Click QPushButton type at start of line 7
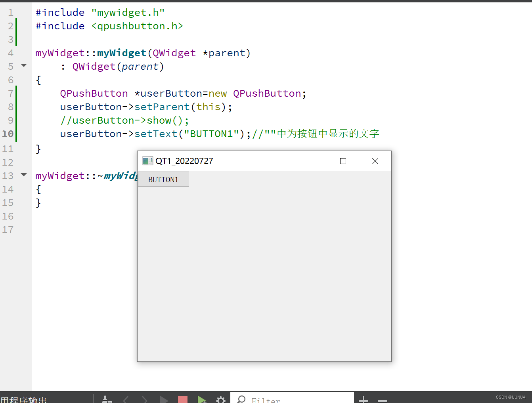The width and height of the screenshot is (532, 403). pos(94,94)
